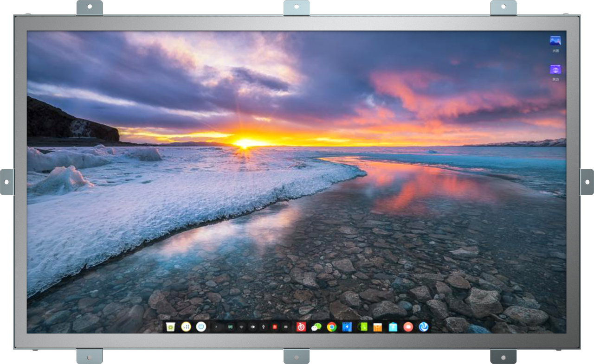The height and width of the screenshot is (364, 594).
Task: Open the Wi-Fi network tray icon
Action: (241, 327)
